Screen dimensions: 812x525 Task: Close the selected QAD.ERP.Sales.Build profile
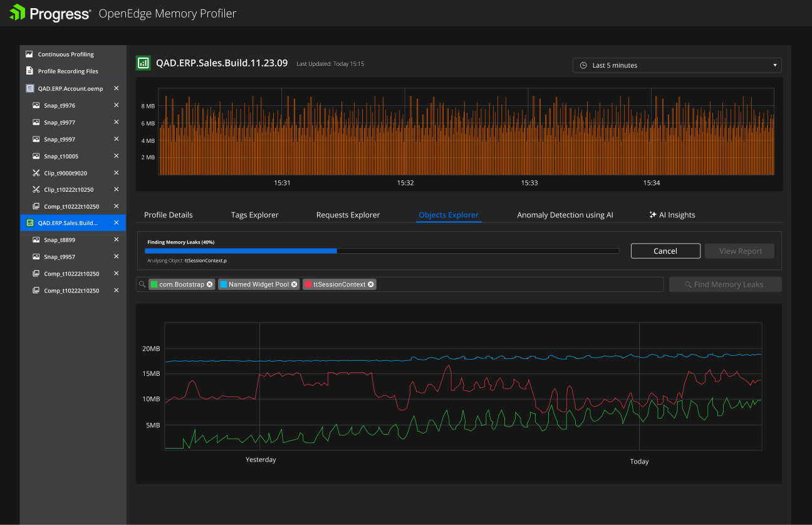[x=116, y=222]
